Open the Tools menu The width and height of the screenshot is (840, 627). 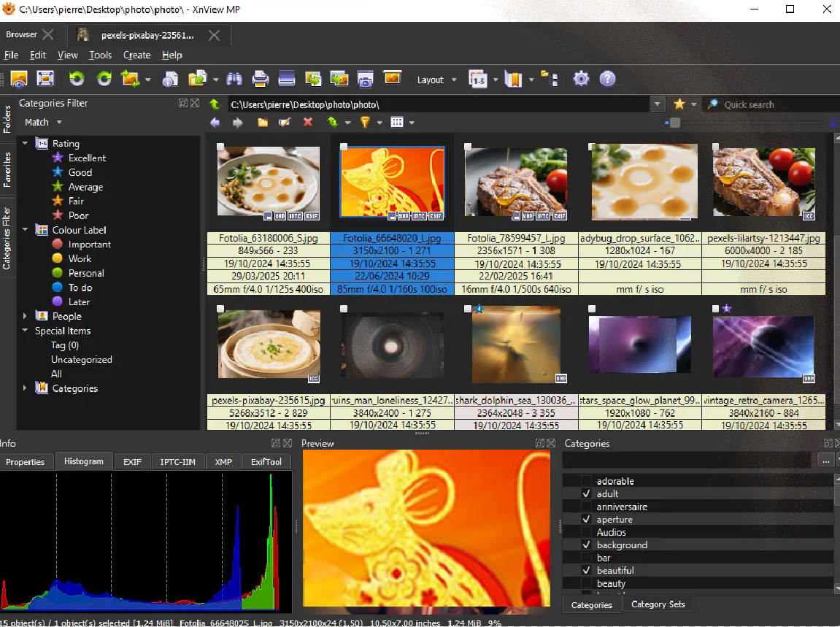[101, 55]
